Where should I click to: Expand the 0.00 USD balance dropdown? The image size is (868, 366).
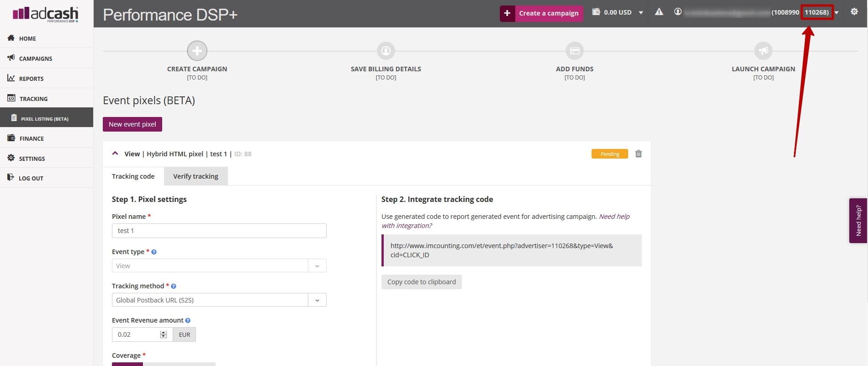(x=641, y=13)
